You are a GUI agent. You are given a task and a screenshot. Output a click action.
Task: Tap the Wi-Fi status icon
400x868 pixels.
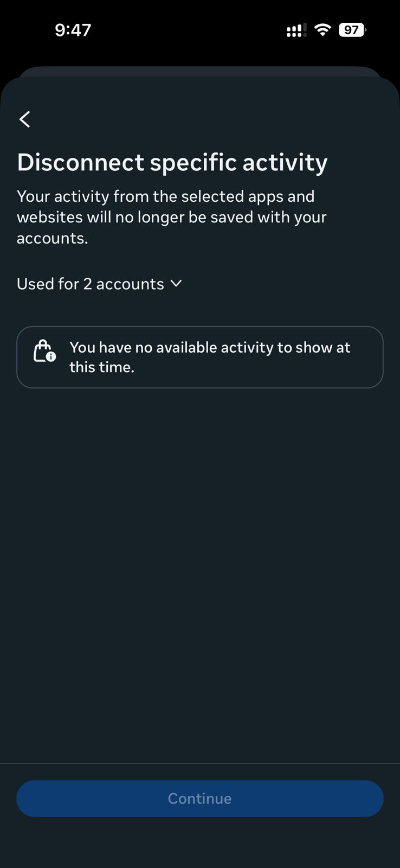(322, 30)
